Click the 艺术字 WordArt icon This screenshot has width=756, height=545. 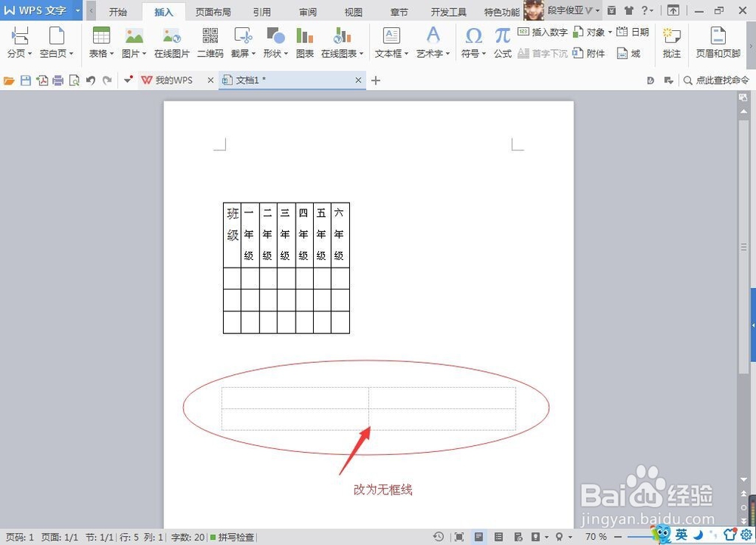[x=433, y=36]
